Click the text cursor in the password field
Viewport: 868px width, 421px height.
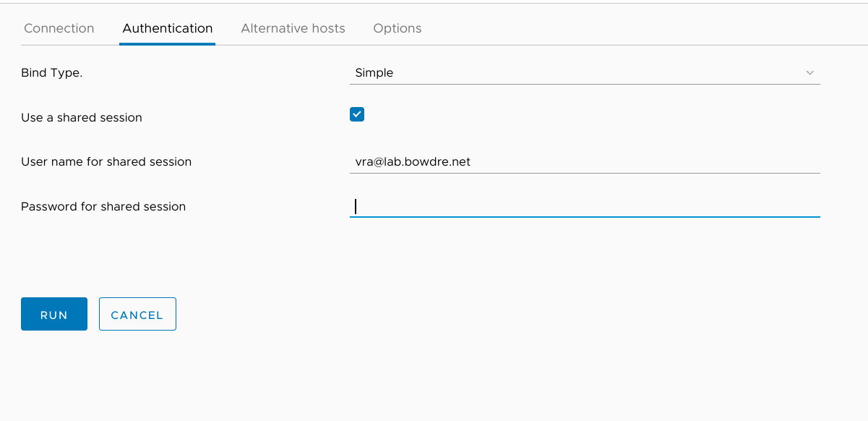click(x=356, y=207)
